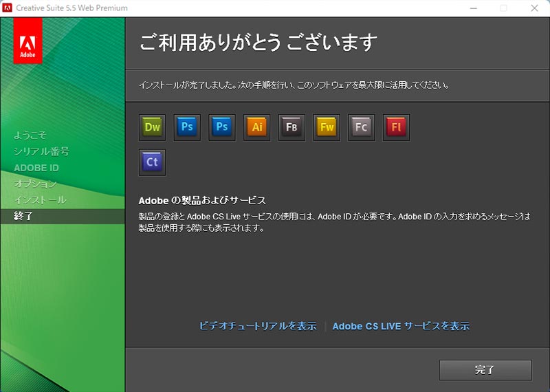Select the シリアル番号 step in the sidebar
Image resolution: width=550 pixels, height=392 pixels.
[41, 151]
